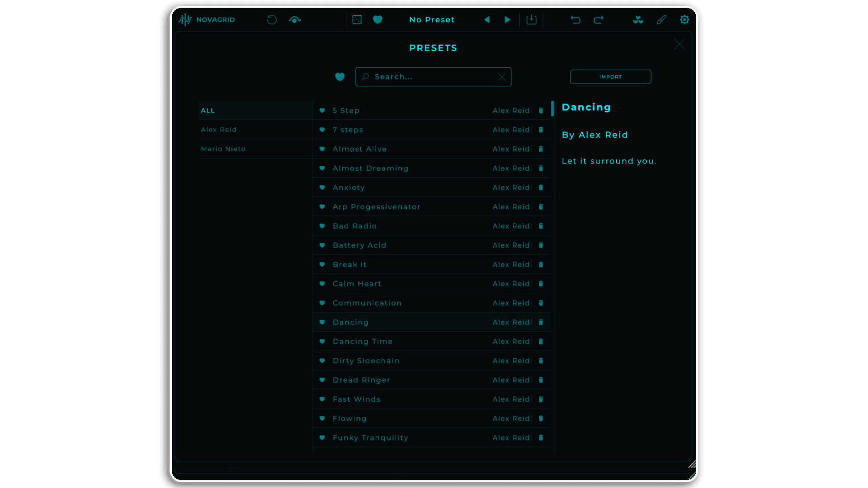Favorite the Almost Dreaming preset
868x488 pixels.
click(x=322, y=168)
